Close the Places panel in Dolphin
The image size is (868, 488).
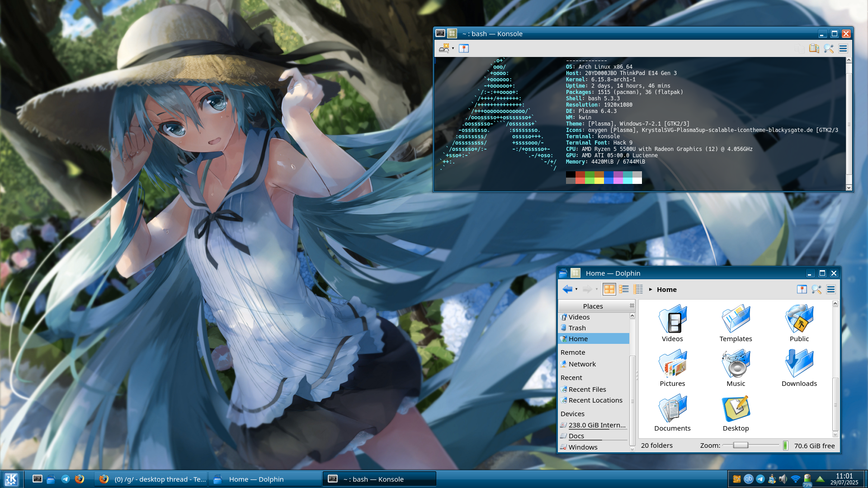point(632,306)
